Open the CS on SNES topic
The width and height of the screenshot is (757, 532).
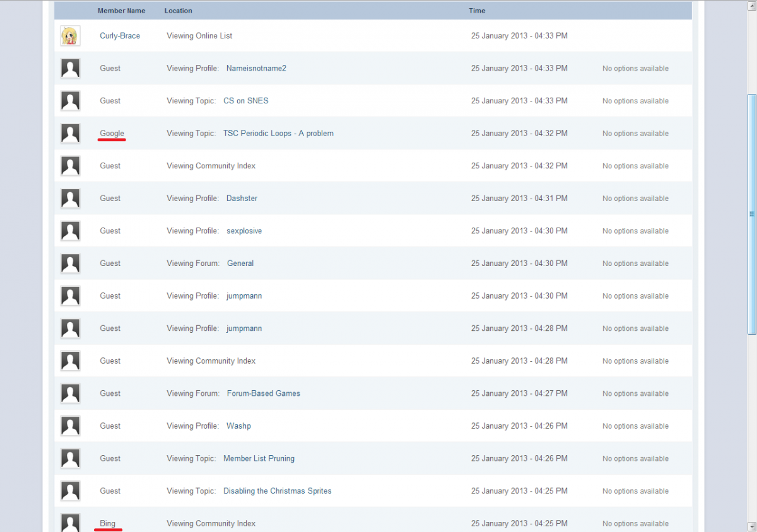[246, 101]
